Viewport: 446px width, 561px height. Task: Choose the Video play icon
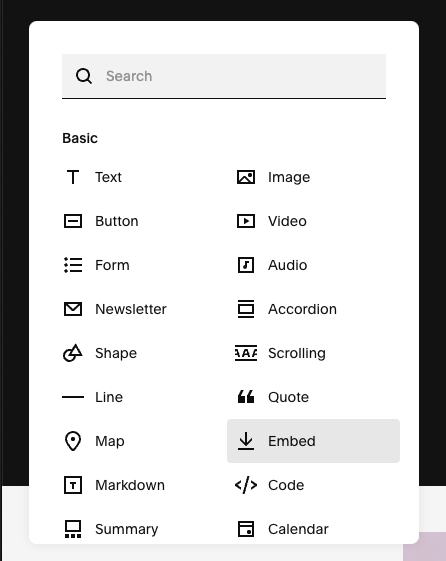pyautogui.click(x=246, y=221)
